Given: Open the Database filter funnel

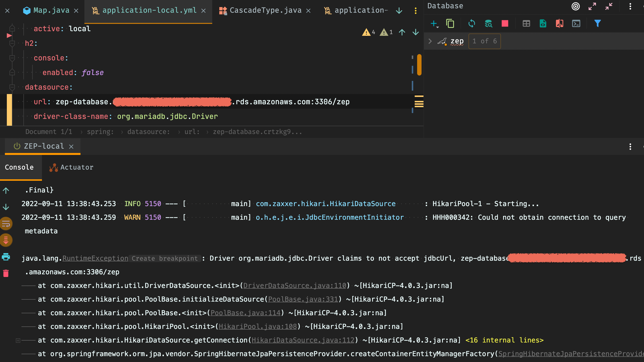Looking at the screenshot, I should 597,24.
